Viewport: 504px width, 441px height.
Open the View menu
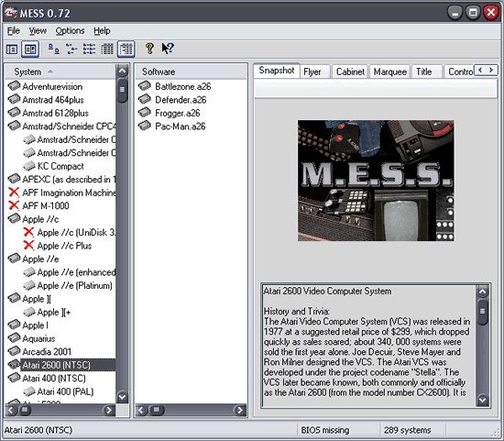click(38, 31)
